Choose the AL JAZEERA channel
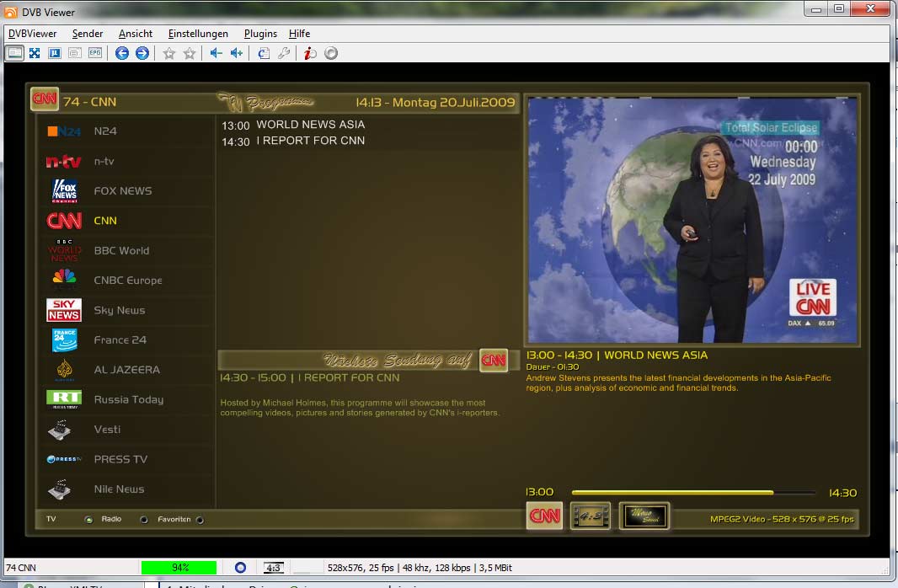Screen dimensions: 898x588 coord(126,370)
